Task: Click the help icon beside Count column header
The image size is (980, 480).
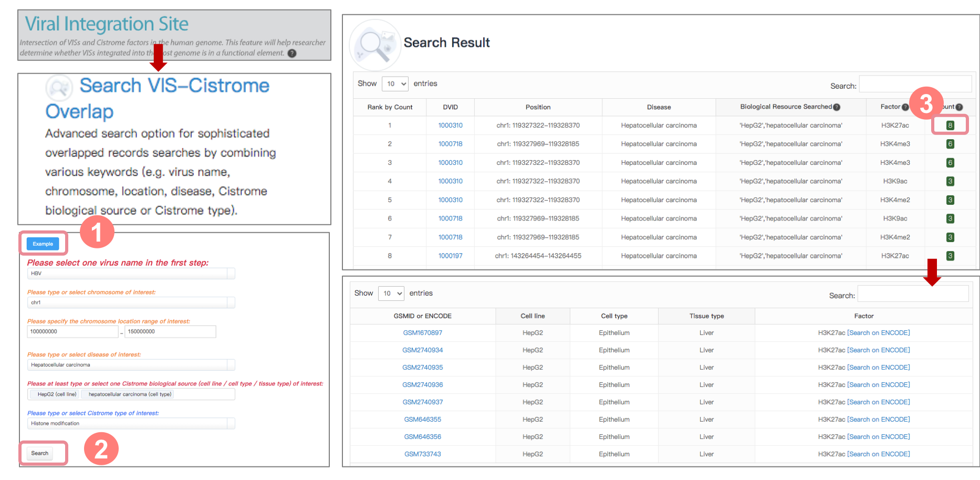Action: [959, 107]
